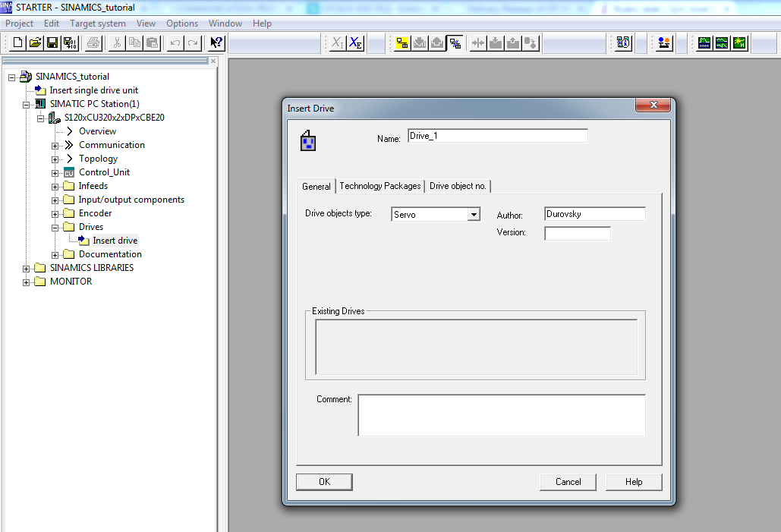Expand the SINAMICS LIBRARIES folder
781x532 pixels.
click(26, 269)
